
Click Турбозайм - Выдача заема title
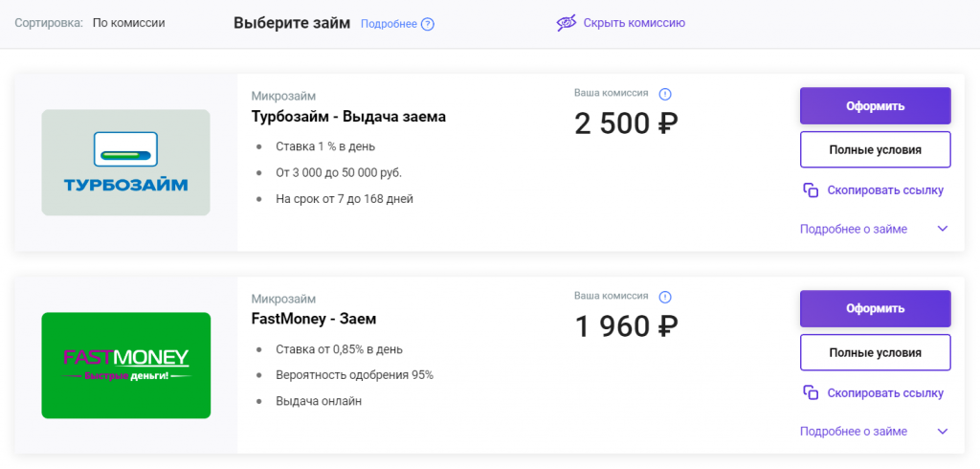[x=348, y=117]
